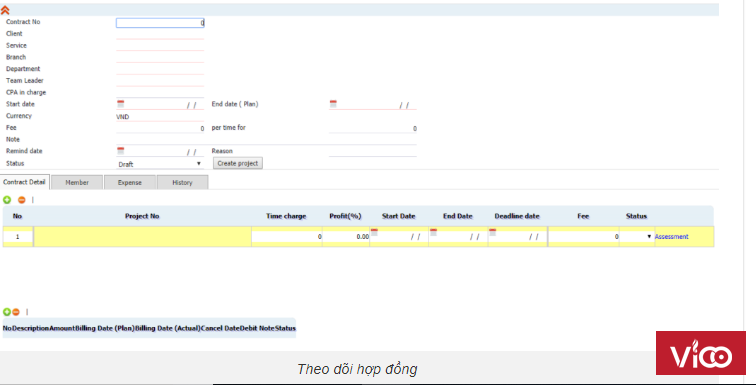Open the calendar icon in the row's Start Date cell

[x=374, y=232]
